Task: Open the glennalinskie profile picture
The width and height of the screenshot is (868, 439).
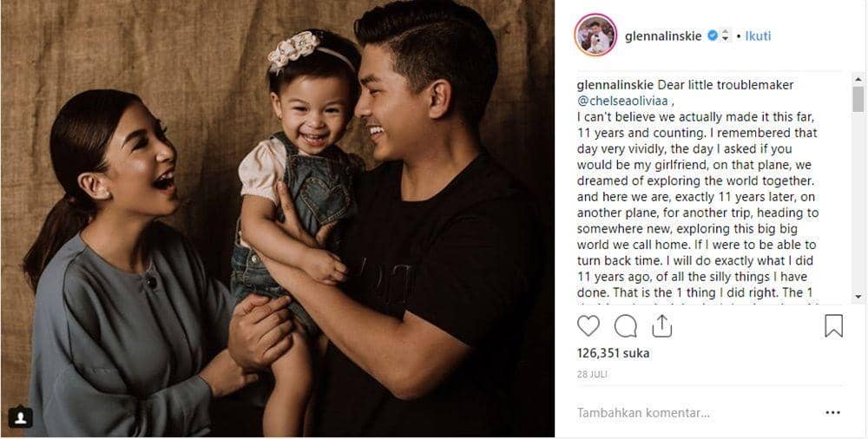Action: [x=595, y=35]
